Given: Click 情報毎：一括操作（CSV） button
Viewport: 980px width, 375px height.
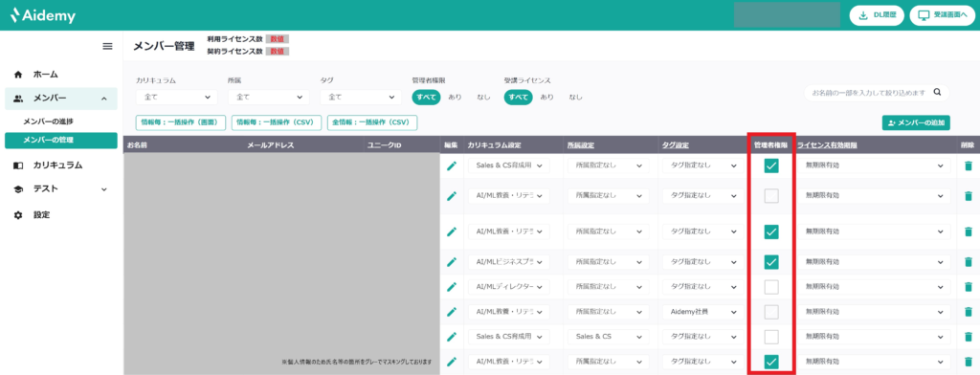Looking at the screenshot, I should pos(277,122).
